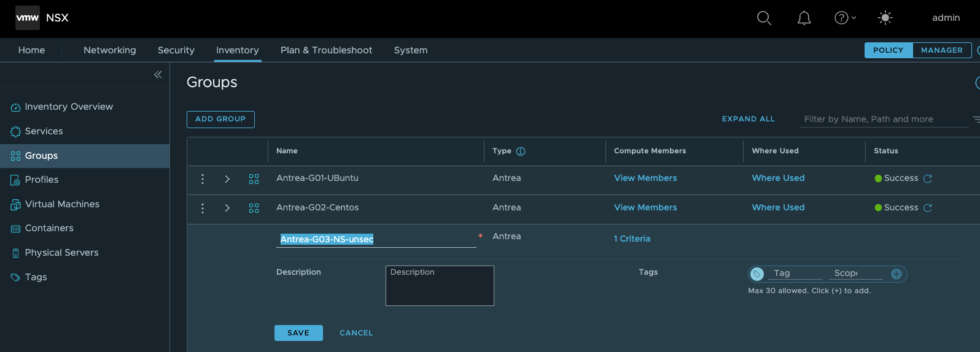Viewport: 980px width, 352px height.
Task: Open the Security tab
Action: click(176, 50)
